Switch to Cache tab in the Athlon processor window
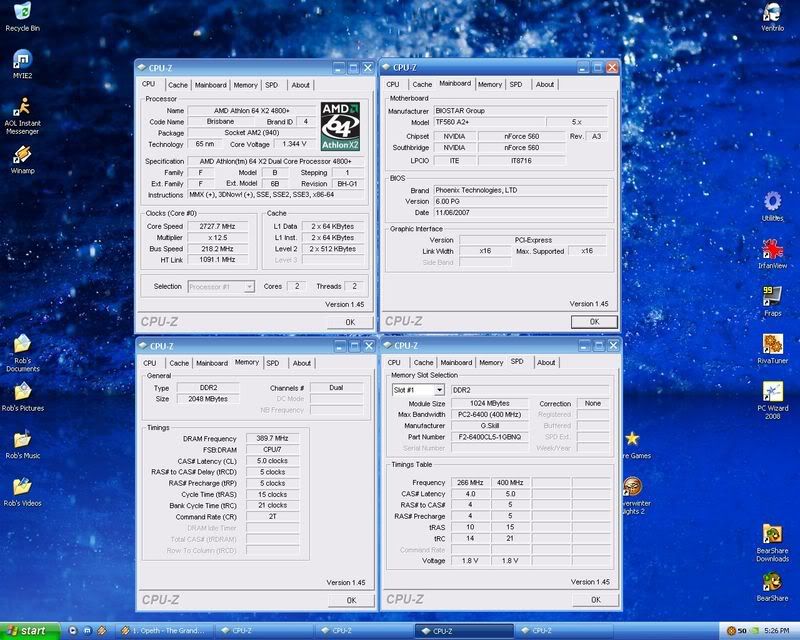 click(178, 85)
